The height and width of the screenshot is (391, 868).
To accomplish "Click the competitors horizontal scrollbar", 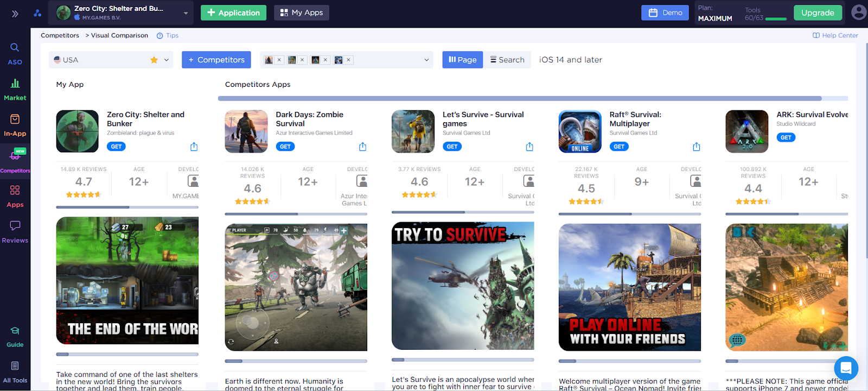I will pos(520,99).
